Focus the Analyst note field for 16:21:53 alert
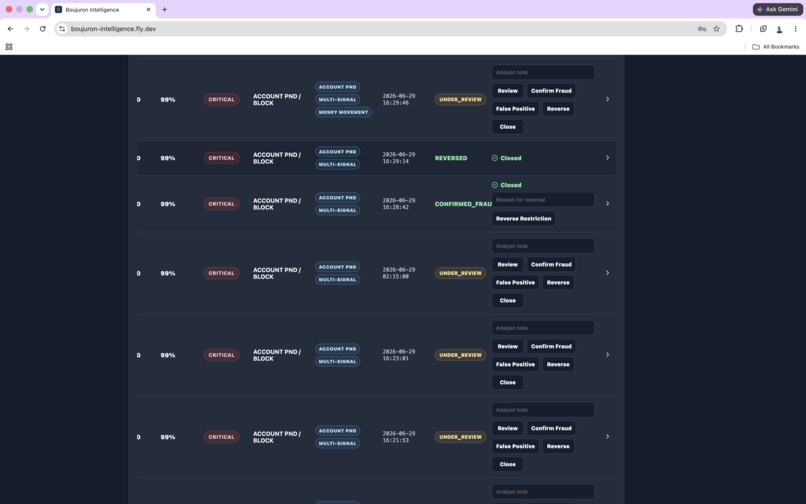 tap(543, 410)
